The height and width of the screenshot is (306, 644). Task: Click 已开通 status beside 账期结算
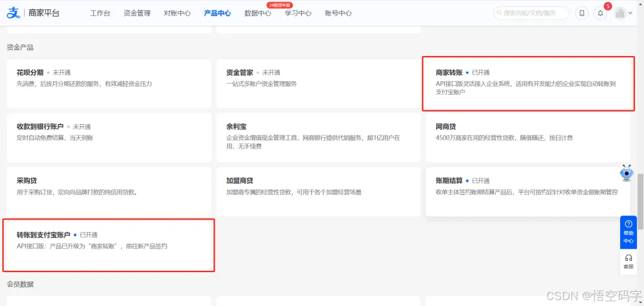point(481,181)
